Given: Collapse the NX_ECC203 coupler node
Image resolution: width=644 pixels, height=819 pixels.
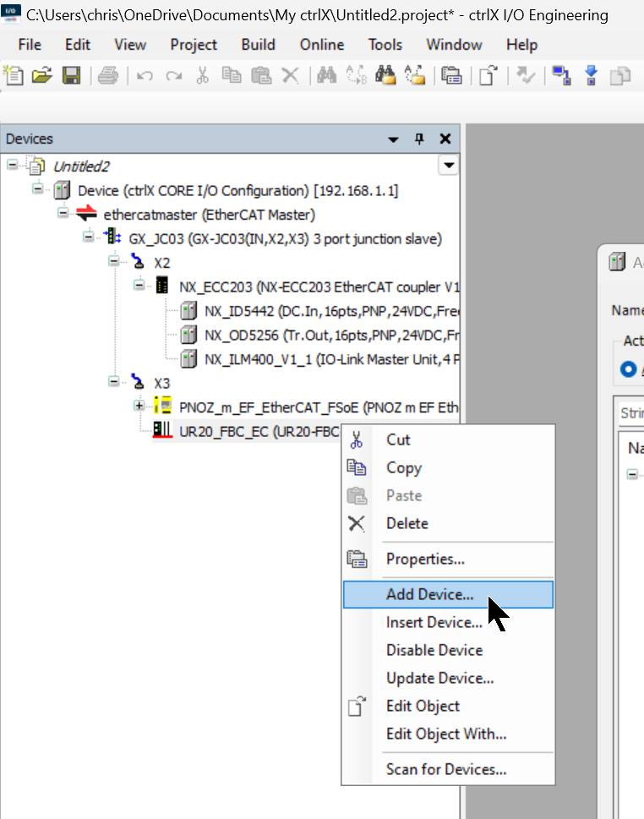Looking at the screenshot, I should (139, 285).
